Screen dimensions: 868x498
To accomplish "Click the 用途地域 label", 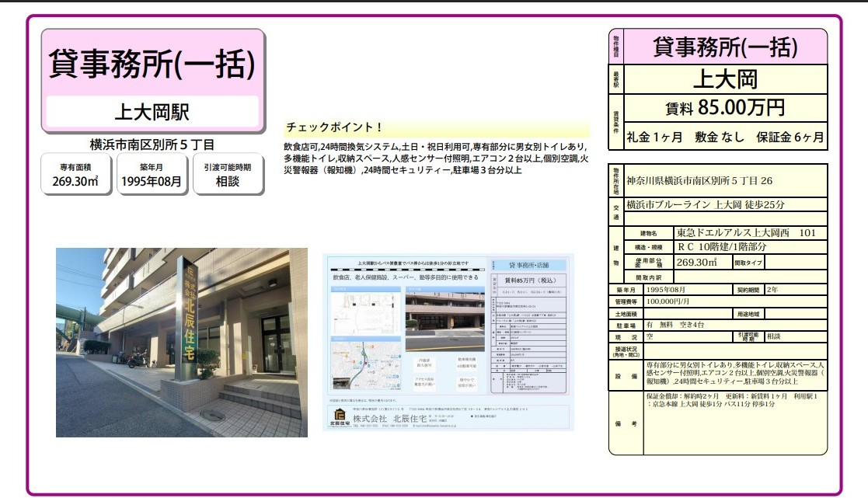I will coord(748,315).
